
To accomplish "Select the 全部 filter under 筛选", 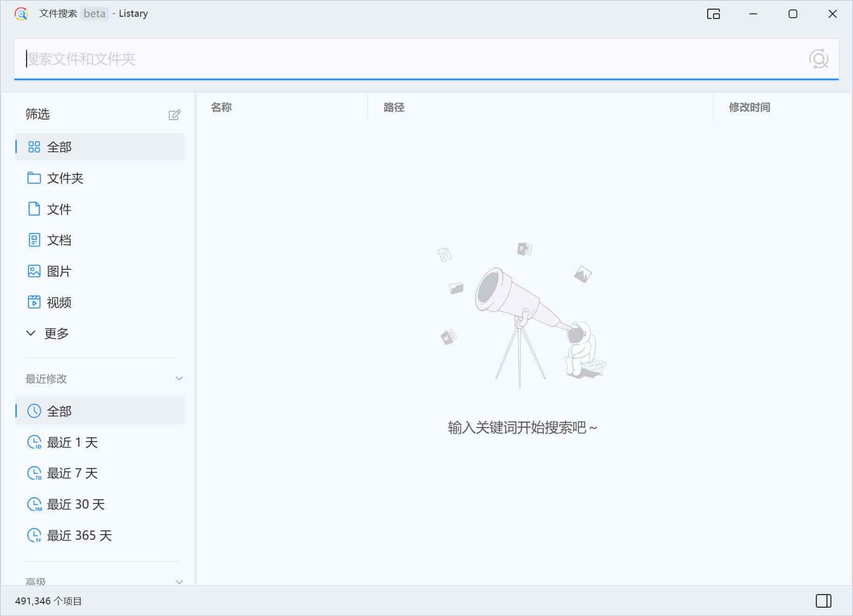I will (x=59, y=147).
